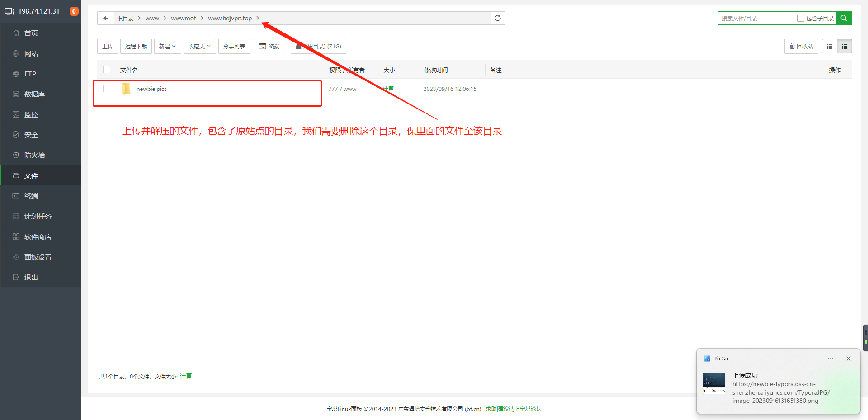Click the orange notification badge showing 0
Screen dimensions: 868x420
click(x=74, y=11)
